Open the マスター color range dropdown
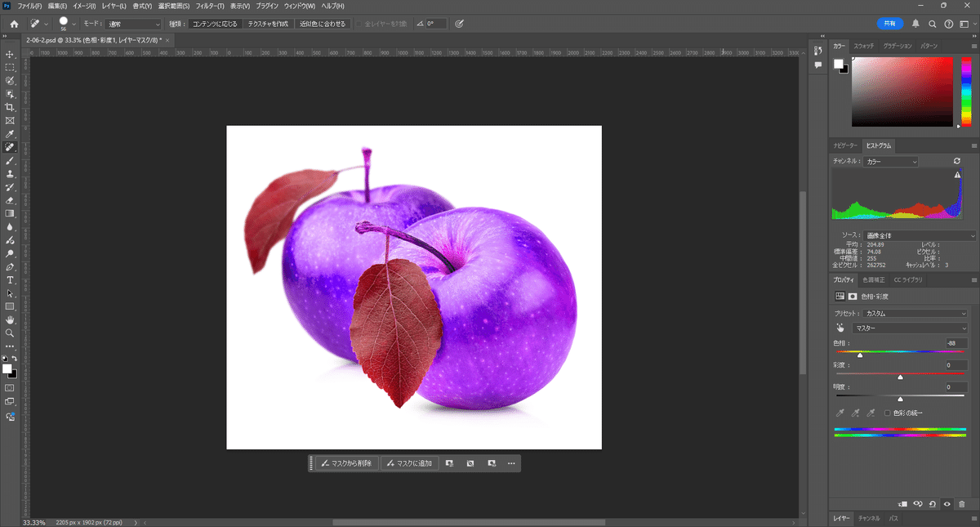980x527 pixels. click(910, 328)
